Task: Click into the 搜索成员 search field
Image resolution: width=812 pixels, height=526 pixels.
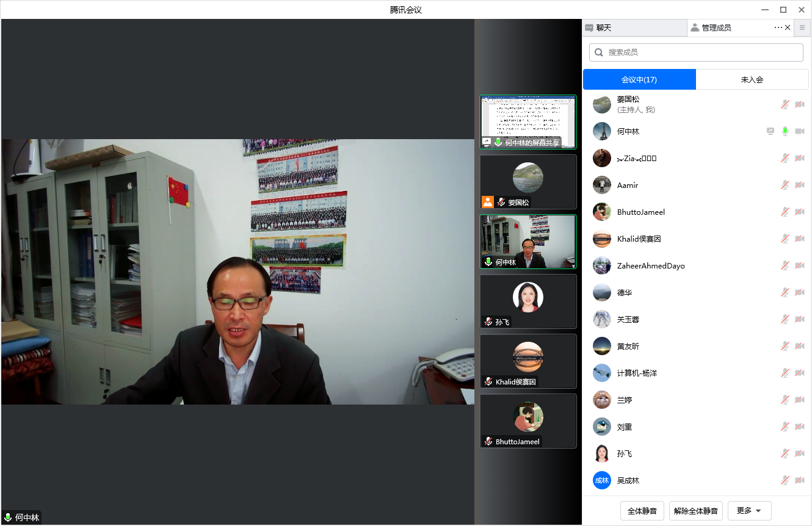Action: 702,52
